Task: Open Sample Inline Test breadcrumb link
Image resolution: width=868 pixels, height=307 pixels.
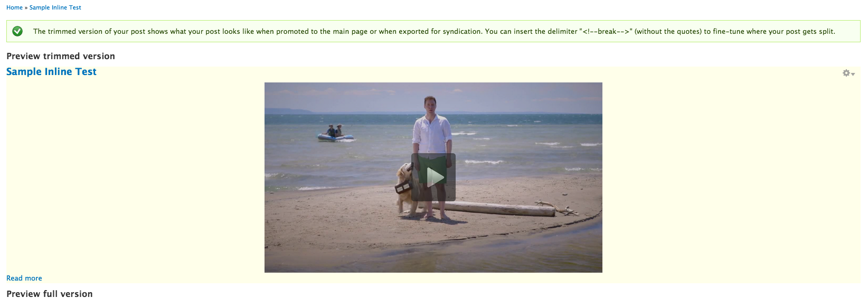Action: pos(55,7)
